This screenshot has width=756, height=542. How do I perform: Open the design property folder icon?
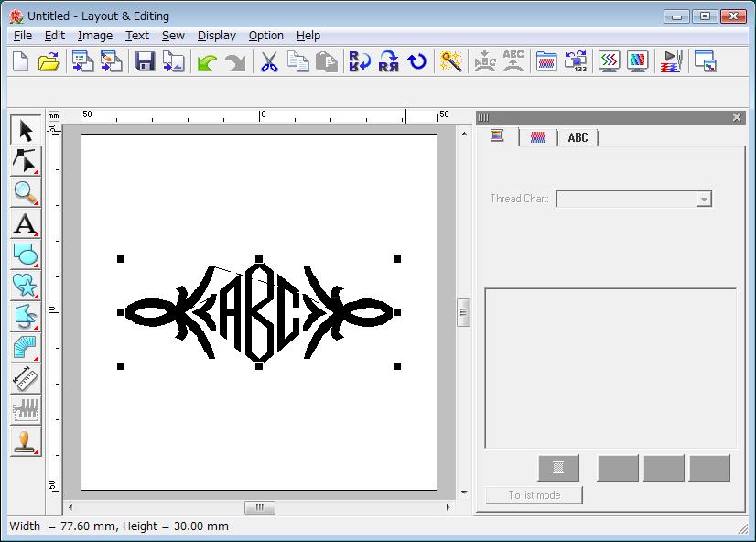click(x=546, y=61)
